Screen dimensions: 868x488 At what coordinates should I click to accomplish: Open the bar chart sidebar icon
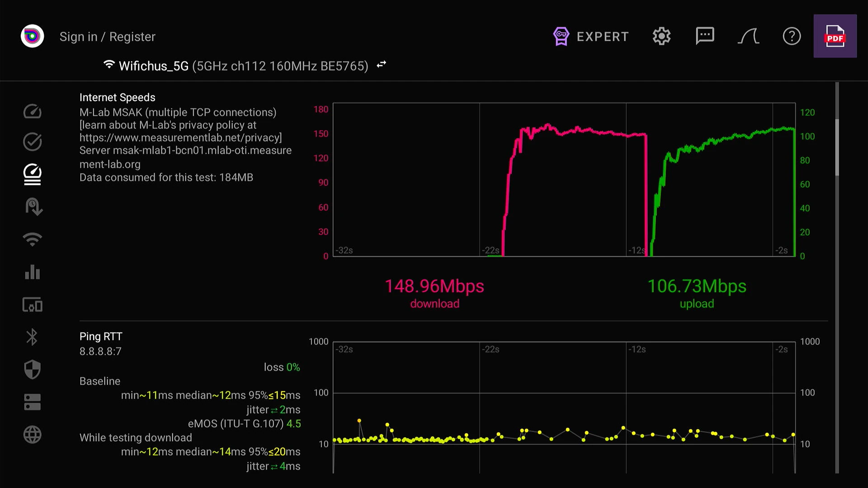click(32, 272)
